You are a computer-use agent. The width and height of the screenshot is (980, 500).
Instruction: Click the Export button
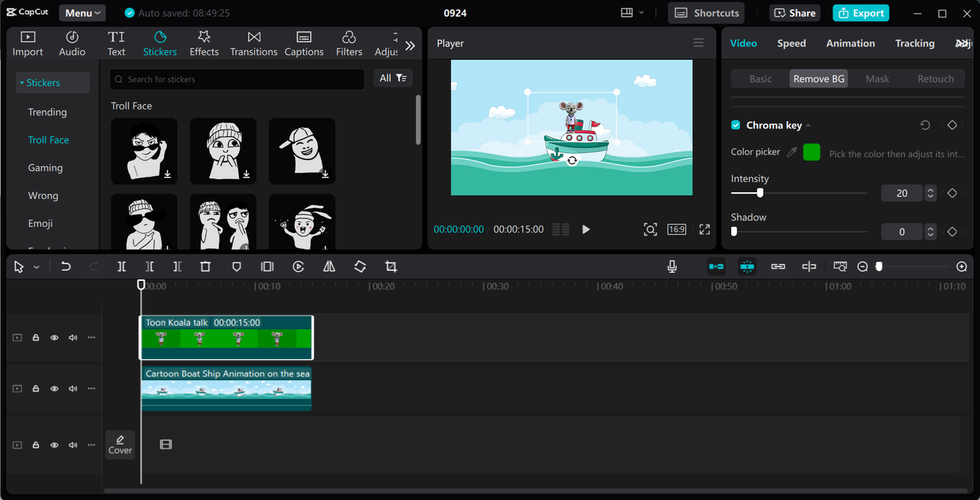click(861, 13)
